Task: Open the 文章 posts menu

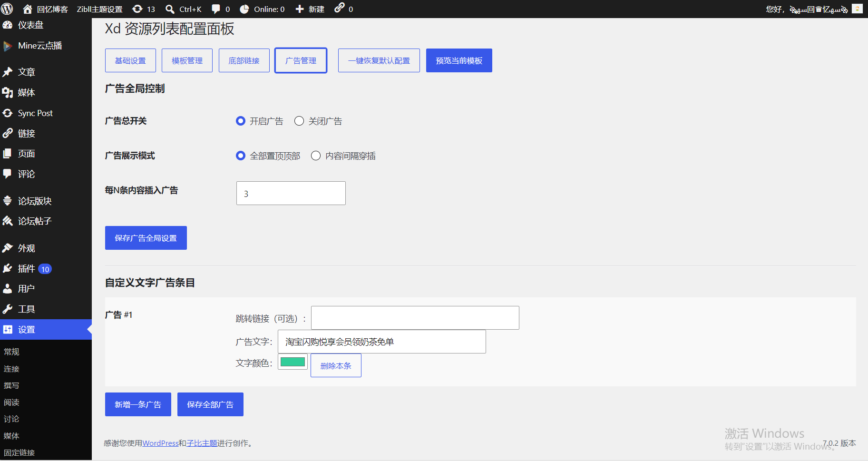Action: pos(46,72)
